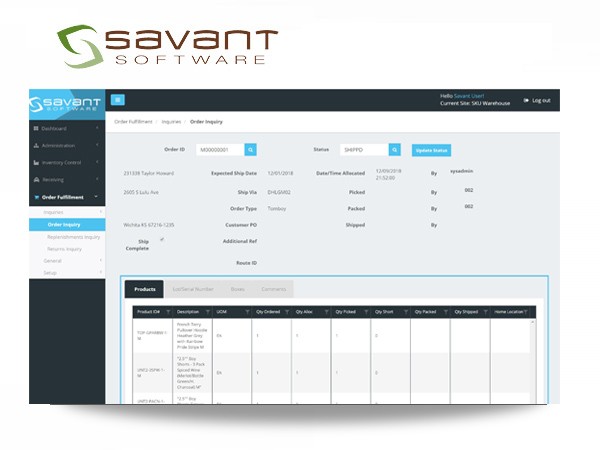Switch to the Lot/Serial Number tab
Image resolution: width=600 pixels, height=450 pixels.
pyautogui.click(x=193, y=289)
